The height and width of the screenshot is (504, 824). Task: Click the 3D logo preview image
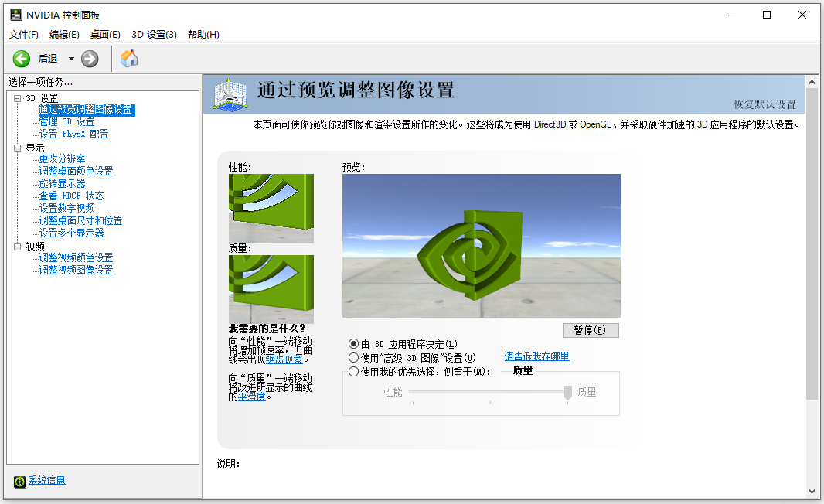482,246
